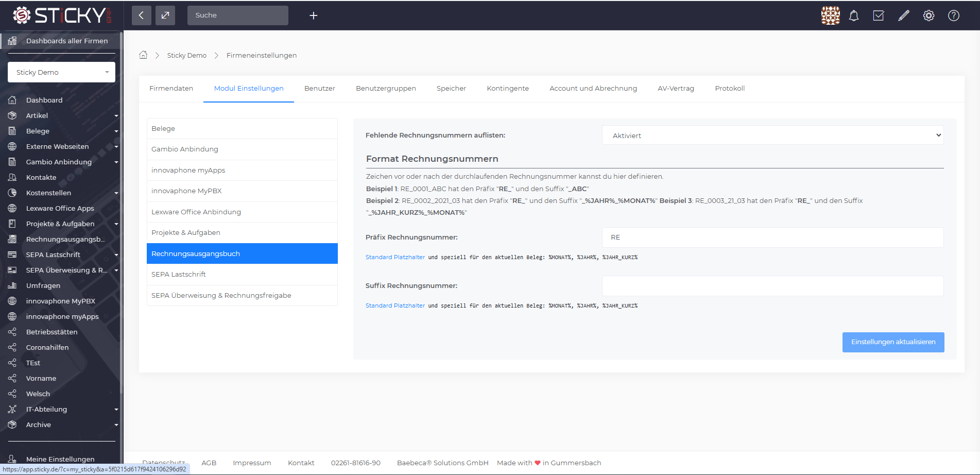Expand the Projekte & Aufgaben sidebar arrow

click(x=116, y=224)
